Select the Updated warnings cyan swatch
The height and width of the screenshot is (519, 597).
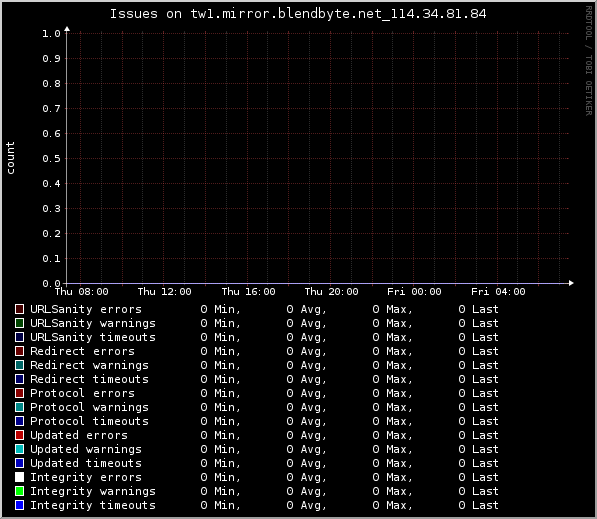[x=19, y=449]
